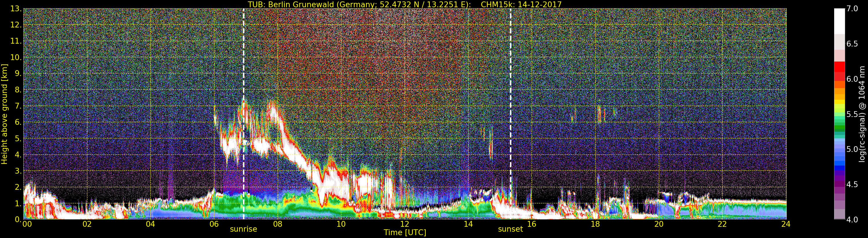Click the Time [UTC] axis label
Screen dimensions: 868x238
[405, 233]
